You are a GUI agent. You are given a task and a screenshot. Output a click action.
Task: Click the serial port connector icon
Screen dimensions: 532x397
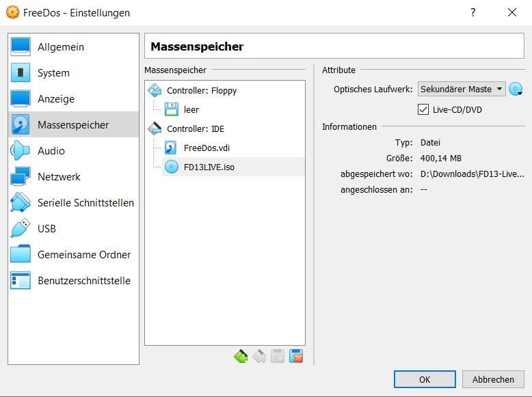click(x=21, y=202)
